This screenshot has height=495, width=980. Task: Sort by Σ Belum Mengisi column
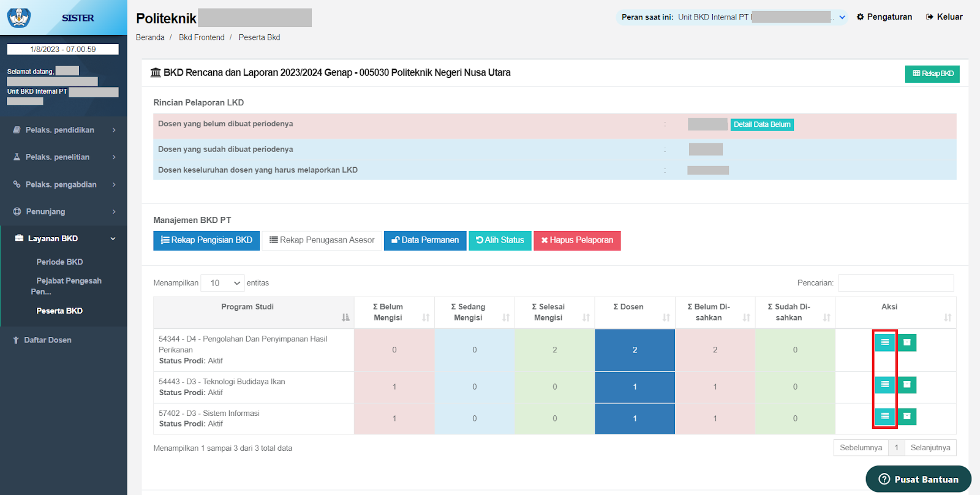[x=394, y=312]
